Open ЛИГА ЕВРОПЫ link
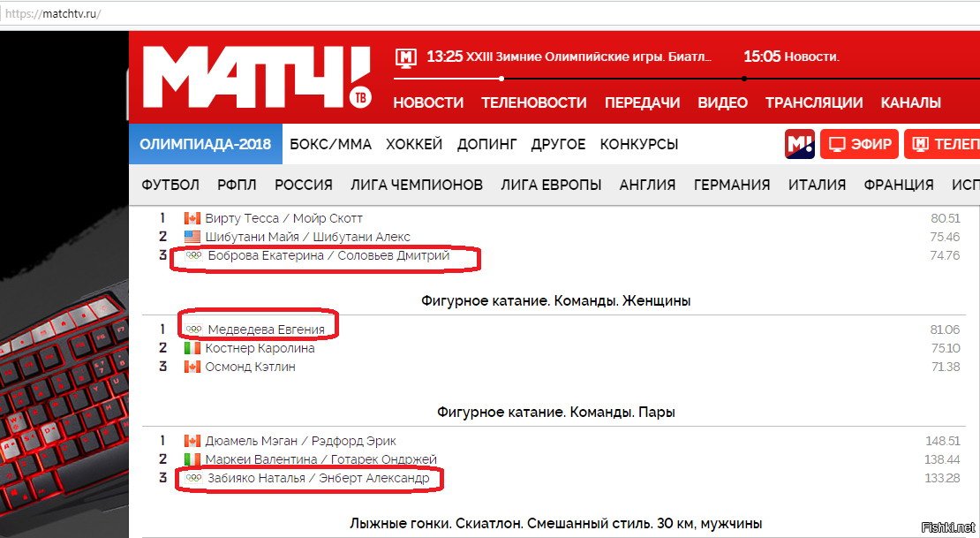 (x=551, y=186)
